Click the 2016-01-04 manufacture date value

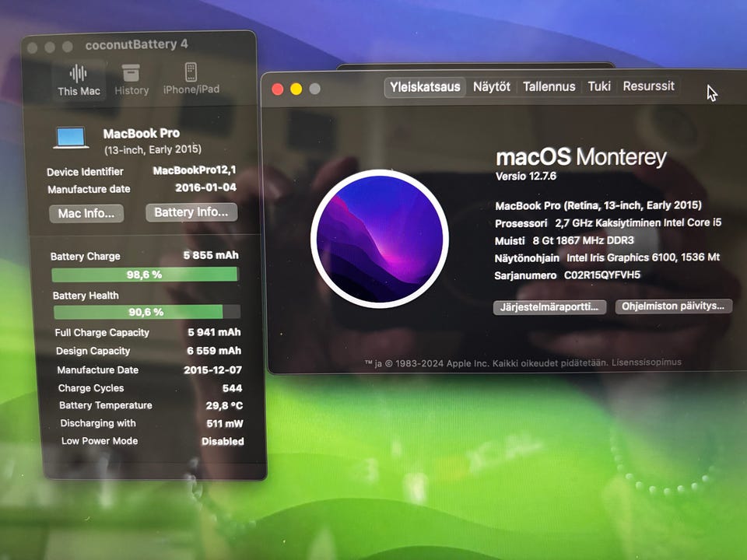(x=205, y=187)
